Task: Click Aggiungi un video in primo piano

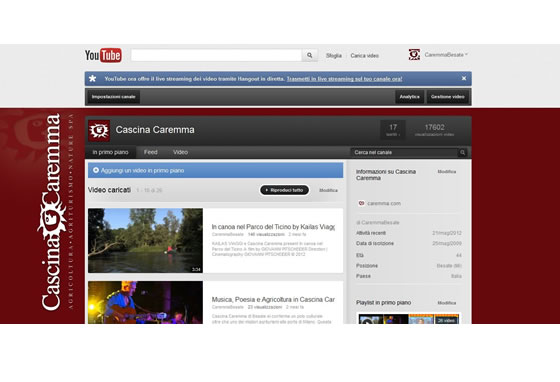Action: click(215, 171)
